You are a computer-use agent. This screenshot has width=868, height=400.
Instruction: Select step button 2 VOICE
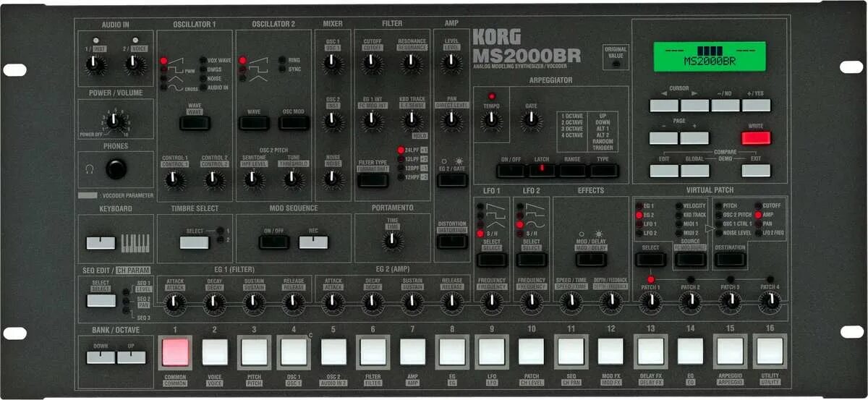coord(214,352)
